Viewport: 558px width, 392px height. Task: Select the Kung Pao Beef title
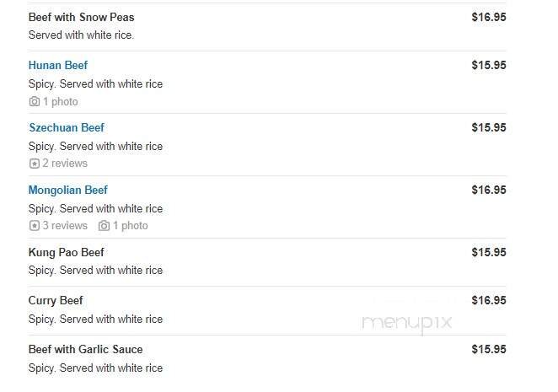[67, 252]
